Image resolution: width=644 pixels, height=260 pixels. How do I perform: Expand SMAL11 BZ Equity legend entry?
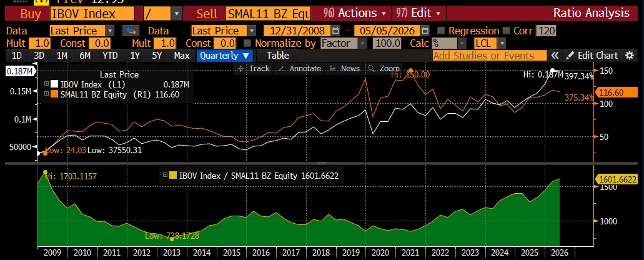pyautogui.click(x=46, y=94)
